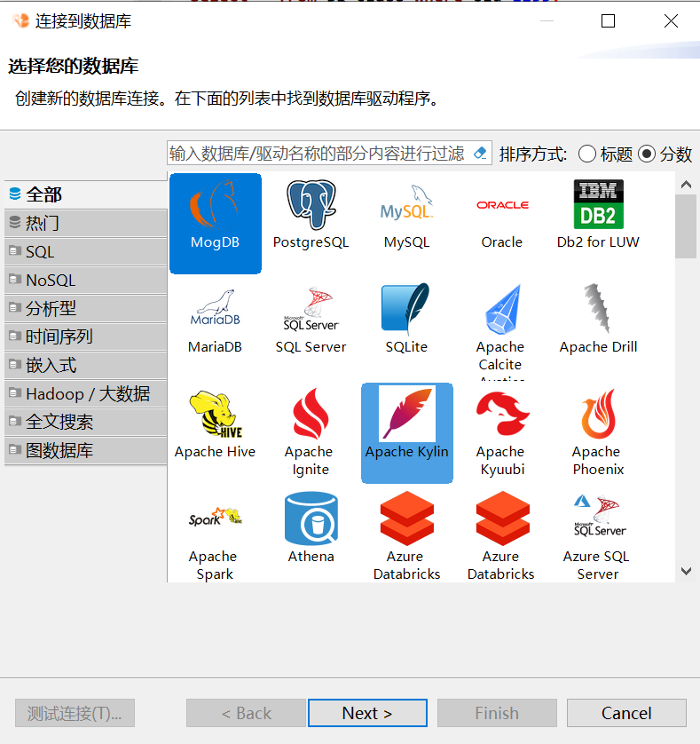Click the Next button
This screenshot has height=744, width=700.
click(367, 713)
